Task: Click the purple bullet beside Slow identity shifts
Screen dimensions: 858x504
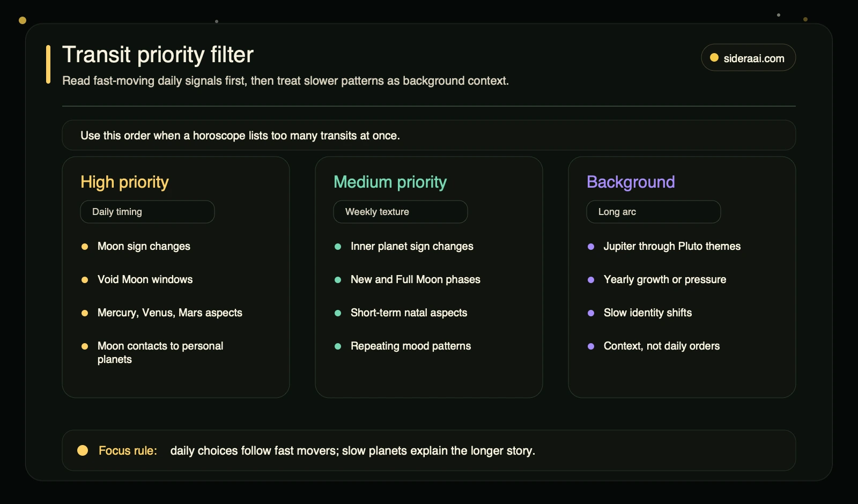Action: click(x=591, y=313)
